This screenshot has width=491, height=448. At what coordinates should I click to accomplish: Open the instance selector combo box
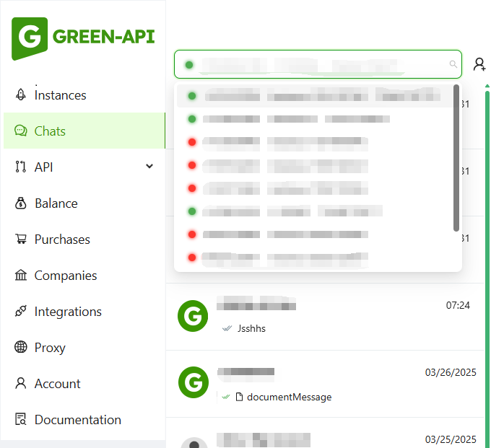pos(318,64)
